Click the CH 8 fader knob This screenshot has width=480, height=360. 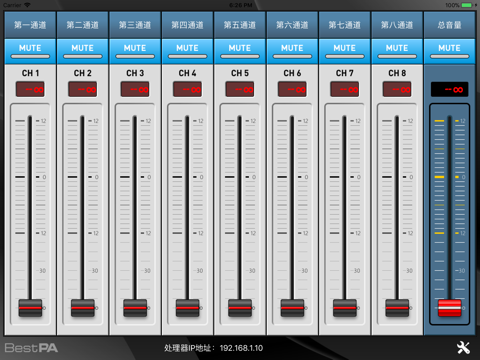[397, 308]
